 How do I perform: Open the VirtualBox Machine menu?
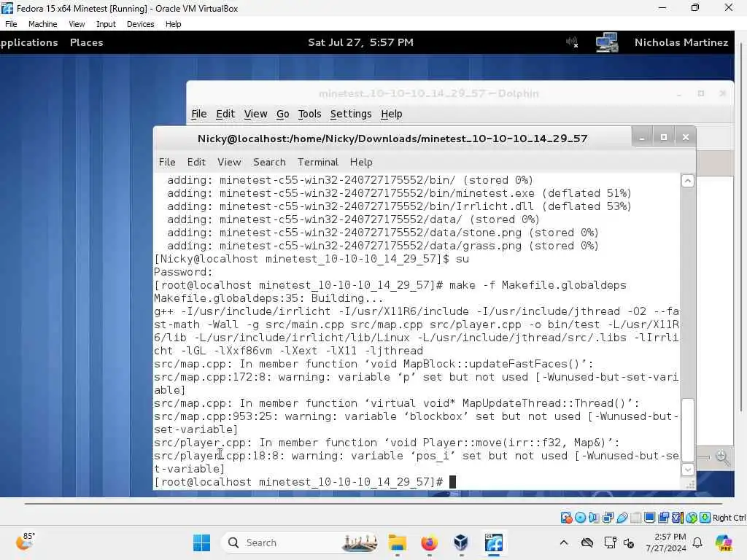coord(42,24)
